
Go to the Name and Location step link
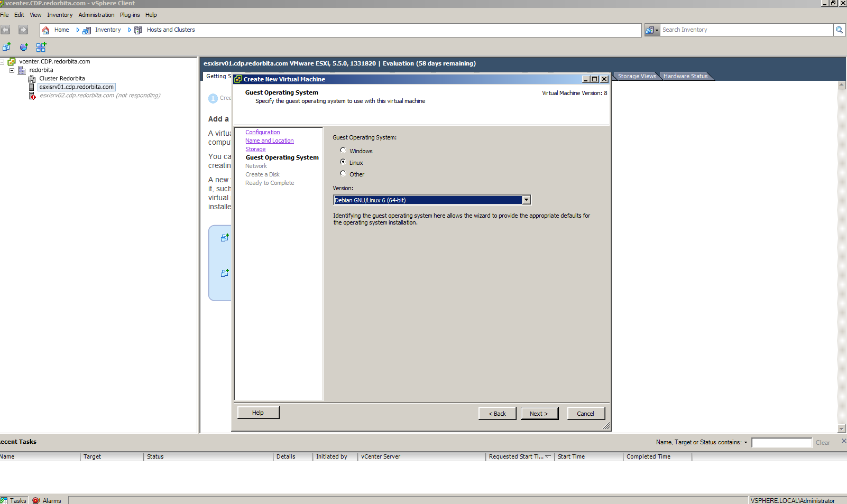269,141
